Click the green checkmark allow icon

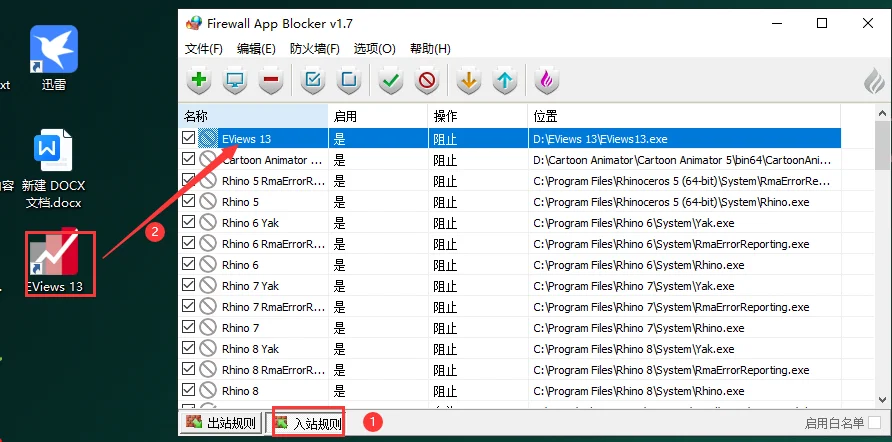pyautogui.click(x=391, y=80)
